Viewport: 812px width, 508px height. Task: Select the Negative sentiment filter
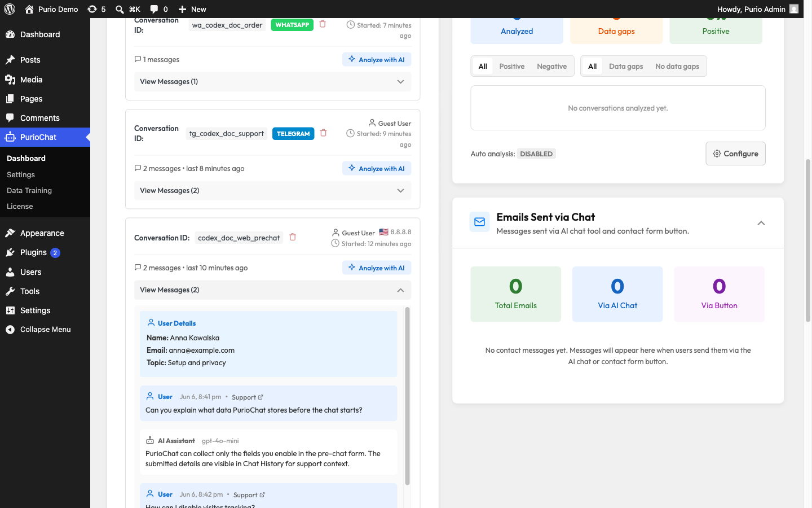(x=551, y=66)
